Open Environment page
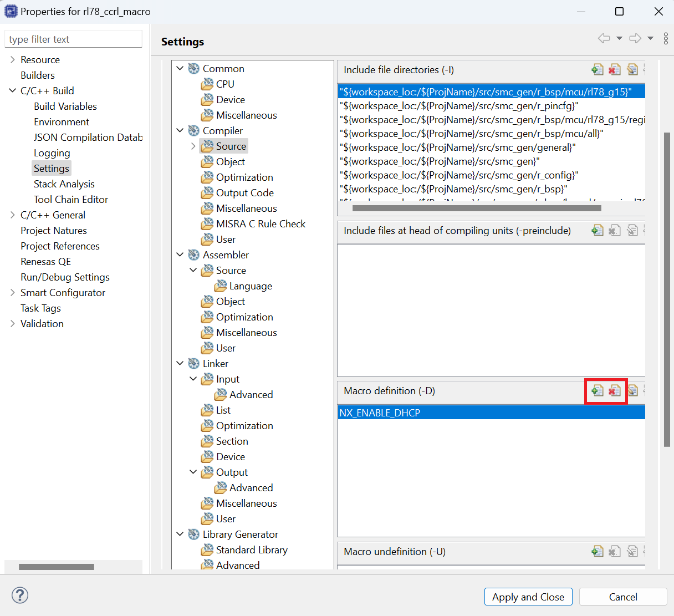 tap(62, 122)
